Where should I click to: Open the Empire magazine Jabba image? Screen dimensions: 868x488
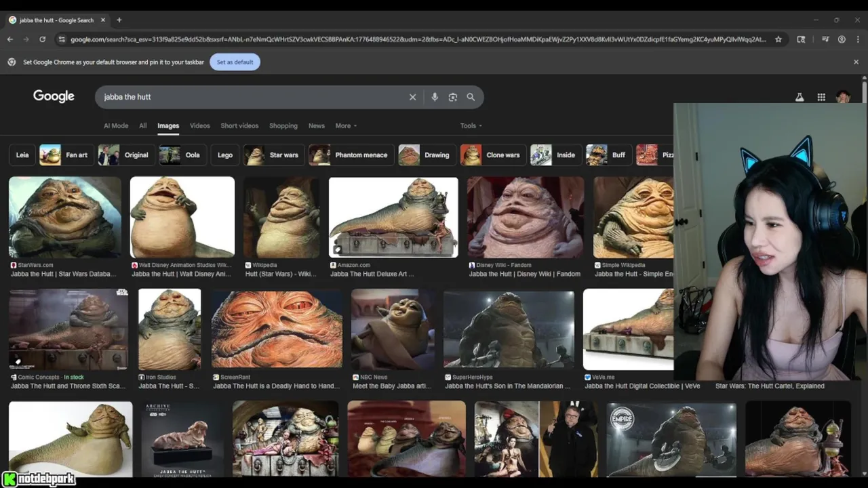coord(671,439)
